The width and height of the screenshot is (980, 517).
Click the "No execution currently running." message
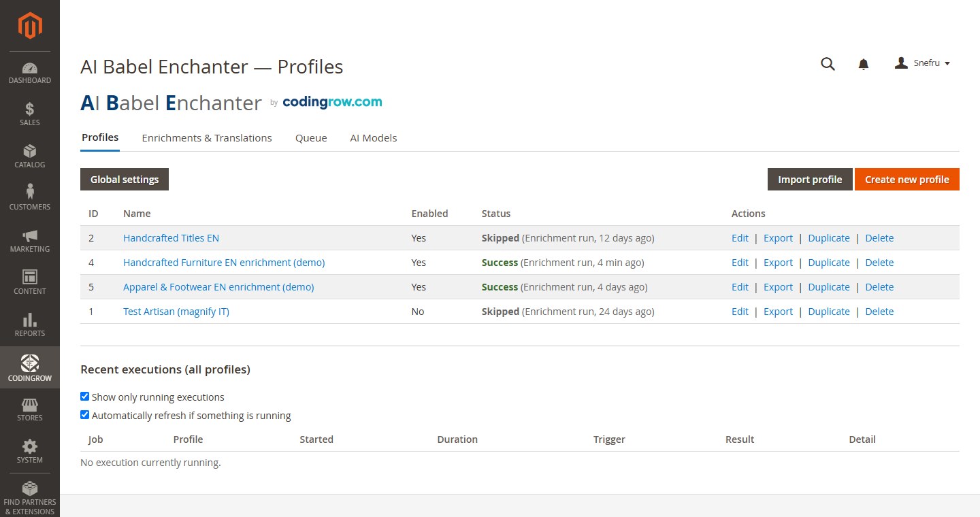click(150, 463)
